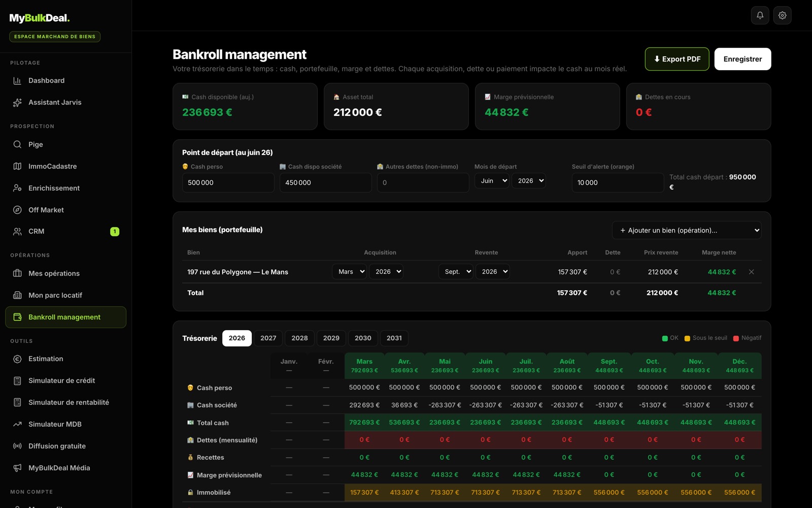Click the Sept. Total cash cell 448 693 €
The height and width of the screenshot is (508, 812).
coord(609,423)
